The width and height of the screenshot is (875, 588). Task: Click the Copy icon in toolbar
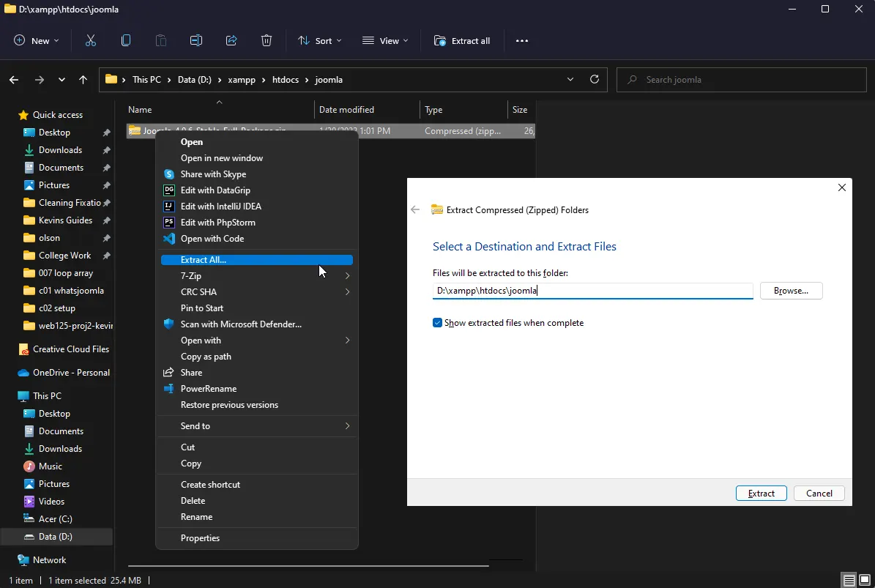click(126, 41)
